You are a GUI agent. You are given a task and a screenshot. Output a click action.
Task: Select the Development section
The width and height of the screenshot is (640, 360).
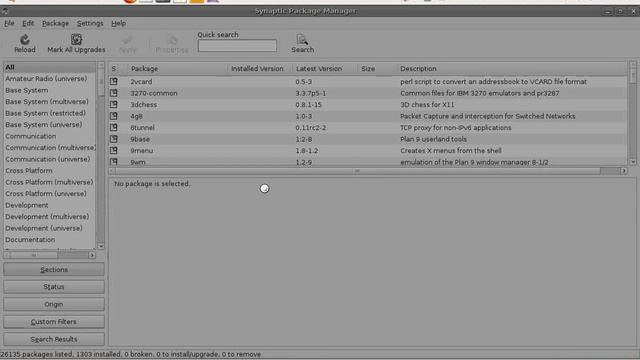(x=50, y=205)
